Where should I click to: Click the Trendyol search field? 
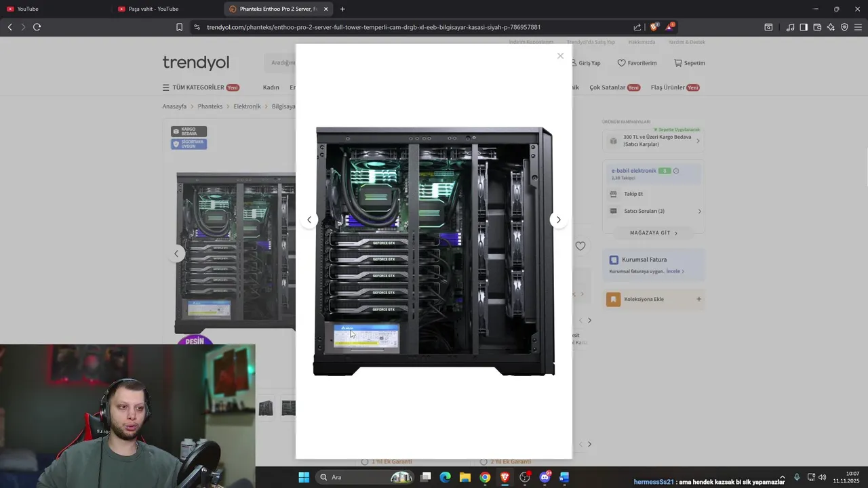click(280, 62)
